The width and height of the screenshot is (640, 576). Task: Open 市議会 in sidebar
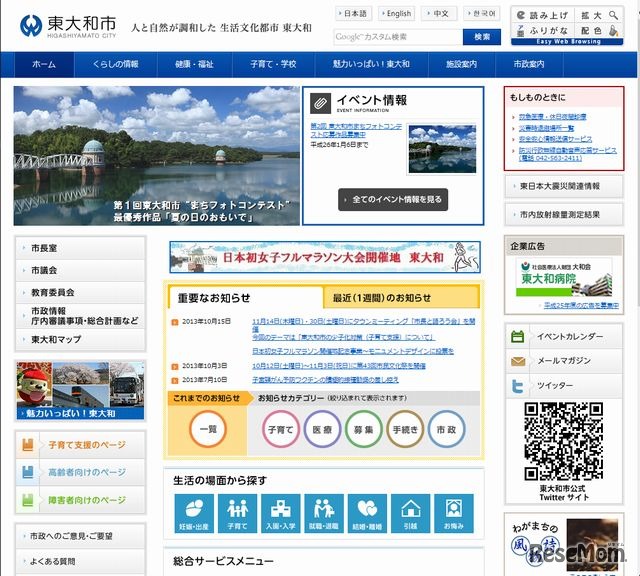(80, 270)
